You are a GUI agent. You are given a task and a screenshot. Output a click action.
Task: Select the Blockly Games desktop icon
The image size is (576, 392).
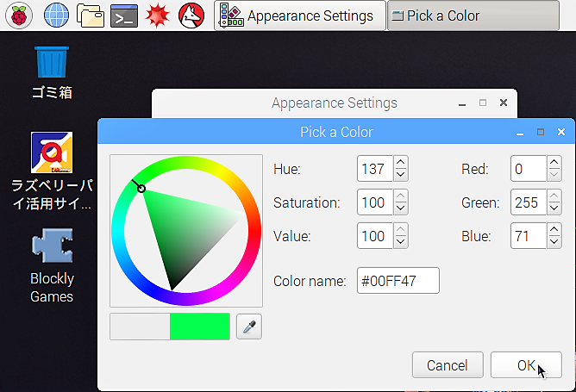(x=52, y=265)
